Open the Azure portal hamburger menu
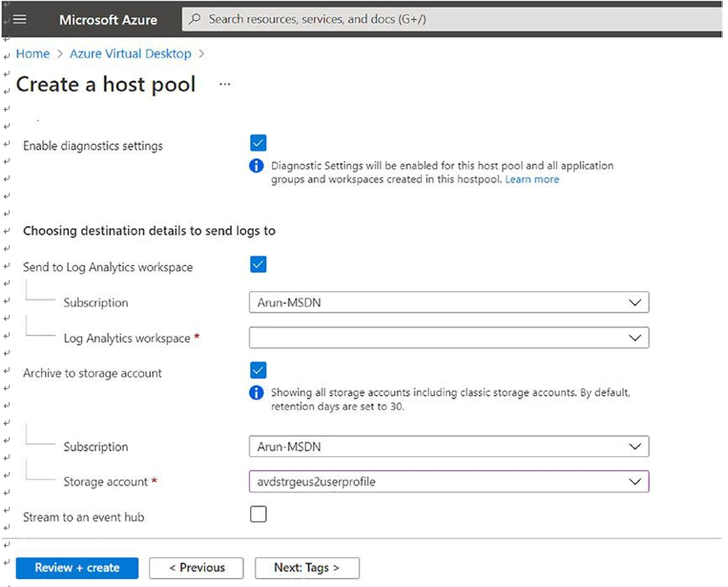This screenshot has width=728, height=587. point(20,19)
